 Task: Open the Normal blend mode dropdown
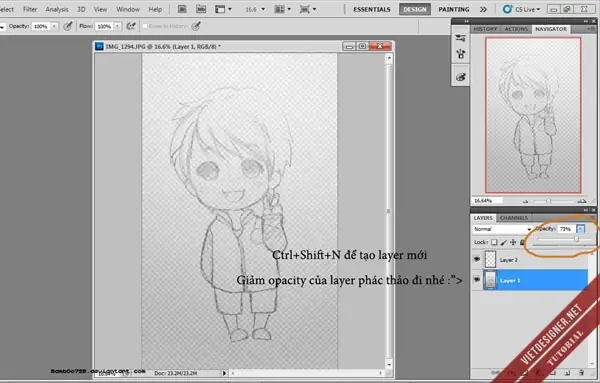click(x=502, y=229)
